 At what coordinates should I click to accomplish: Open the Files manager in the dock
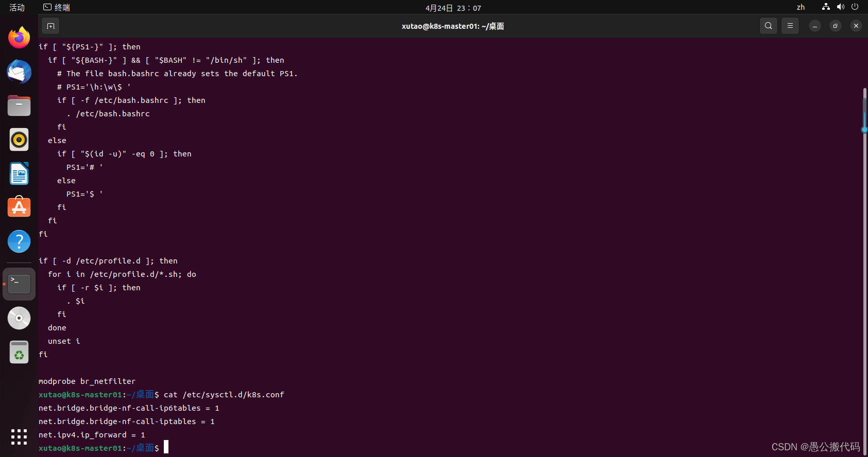click(19, 106)
